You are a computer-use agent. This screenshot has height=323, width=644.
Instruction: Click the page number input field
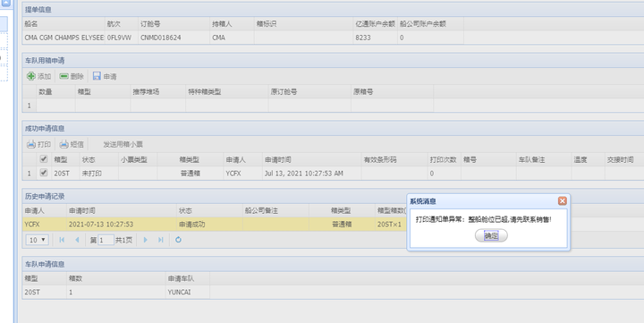coord(106,240)
